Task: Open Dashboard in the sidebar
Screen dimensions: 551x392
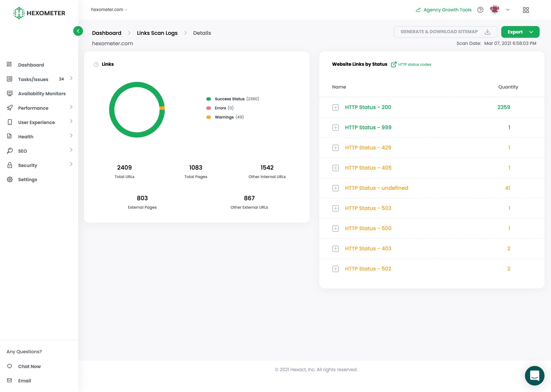Action: (x=31, y=65)
